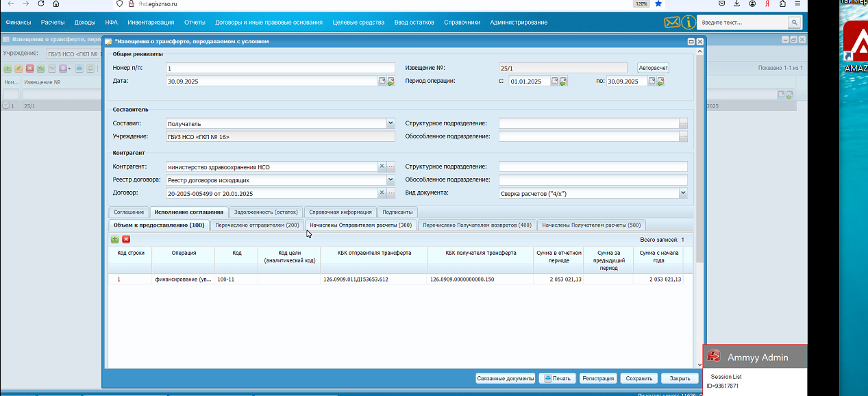Open Составитель Обособленное подразделение ellipsis lookup
The width and height of the screenshot is (868, 396).
click(683, 136)
